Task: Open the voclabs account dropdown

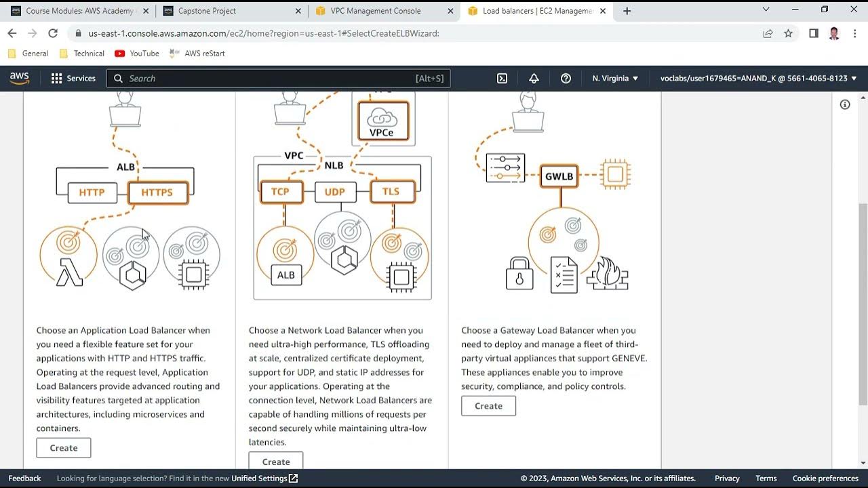Action: (x=758, y=78)
